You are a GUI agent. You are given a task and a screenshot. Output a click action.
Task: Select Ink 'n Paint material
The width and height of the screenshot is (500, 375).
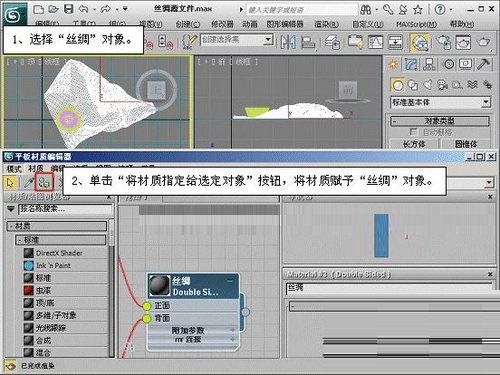(65, 266)
